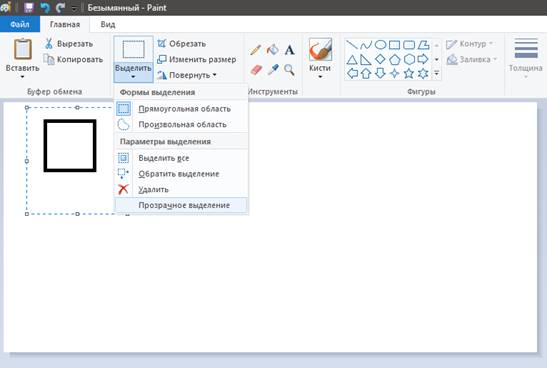
Task: Click the rectangular selection tool button
Action: pyautogui.click(x=133, y=50)
